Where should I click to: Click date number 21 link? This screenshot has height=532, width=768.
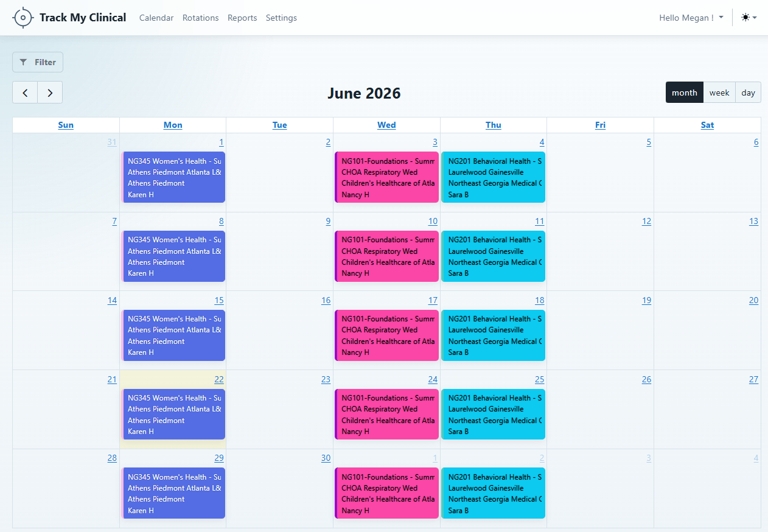point(112,380)
